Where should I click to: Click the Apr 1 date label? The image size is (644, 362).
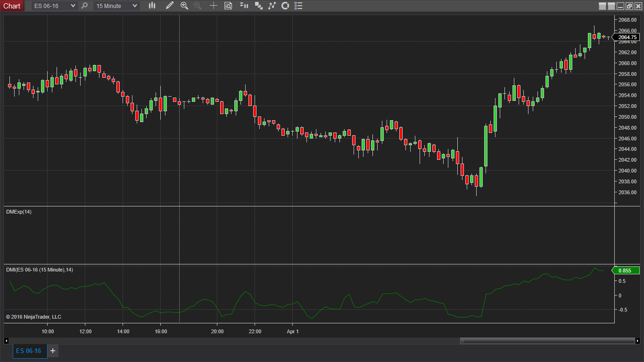tap(293, 331)
